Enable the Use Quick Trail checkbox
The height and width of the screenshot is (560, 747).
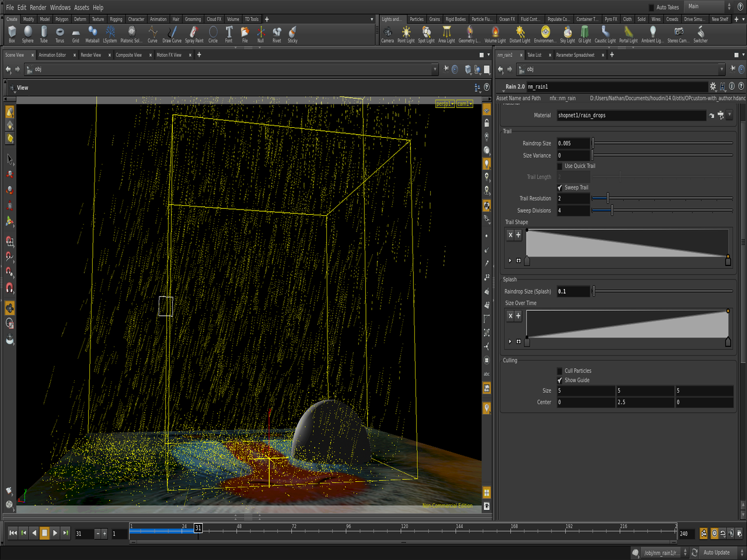pyautogui.click(x=560, y=166)
